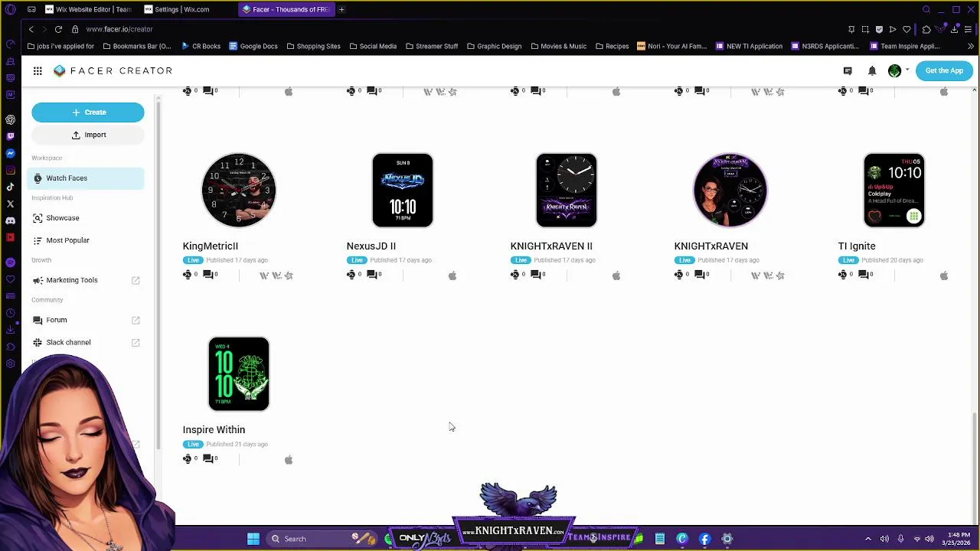Click external link icon beside Forum
This screenshot has height=551, width=980.
pos(136,320)
